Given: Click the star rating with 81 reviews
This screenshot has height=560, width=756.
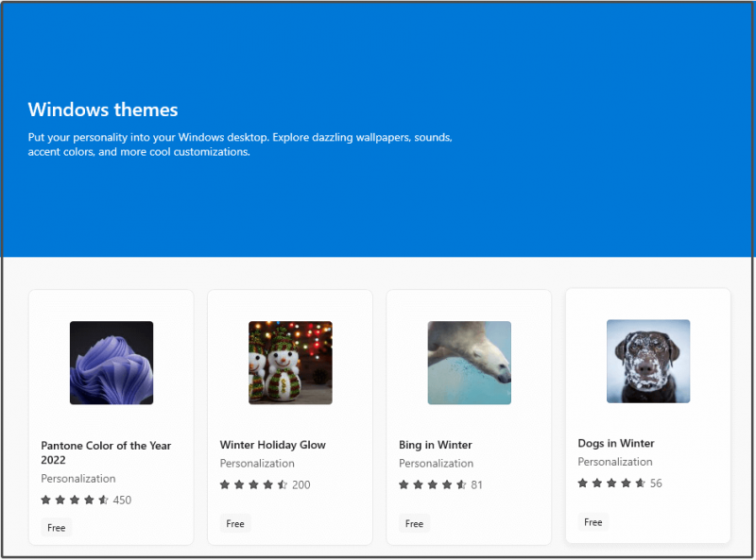Looking at the screenshot, I should pyautogui.click(x=440, y=484).
